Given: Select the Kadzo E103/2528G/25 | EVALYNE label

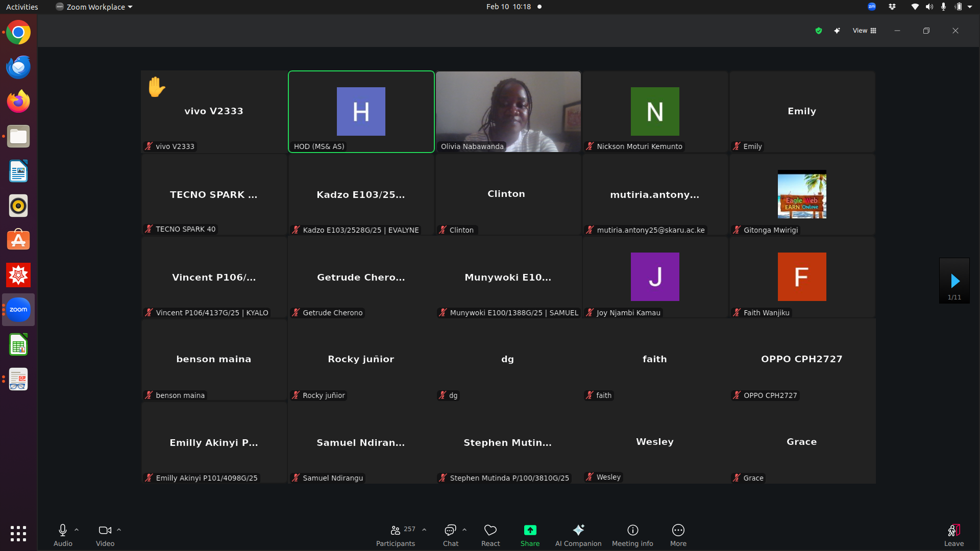Looking at the screenshot, I should point(361,230).
